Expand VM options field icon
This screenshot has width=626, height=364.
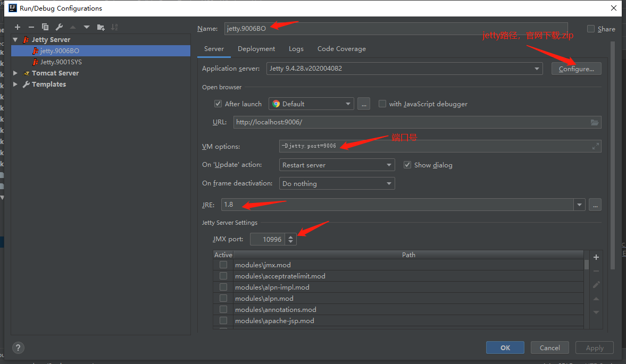[595, 146]
